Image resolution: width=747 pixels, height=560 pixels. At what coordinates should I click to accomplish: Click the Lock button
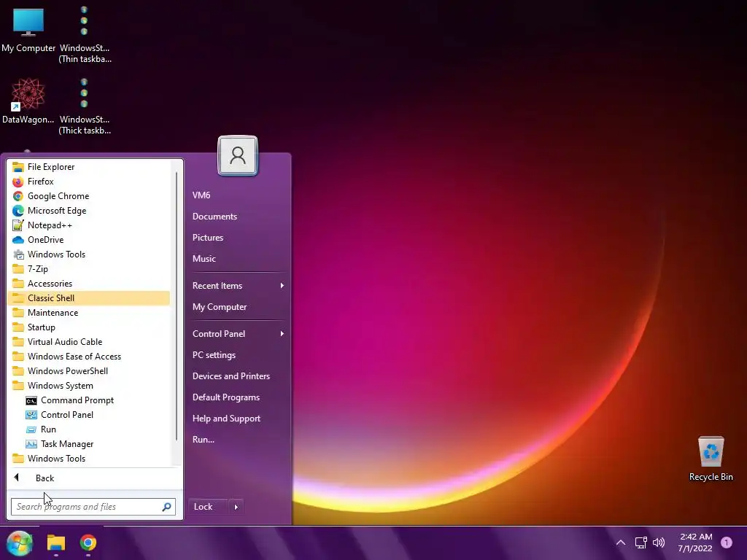[x=208, y=507]
